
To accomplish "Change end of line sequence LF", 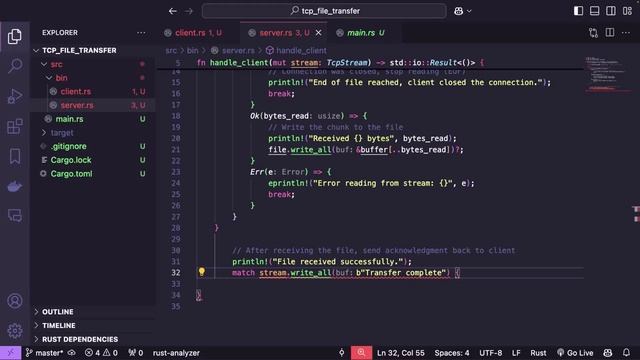I will tap(516, 353).
